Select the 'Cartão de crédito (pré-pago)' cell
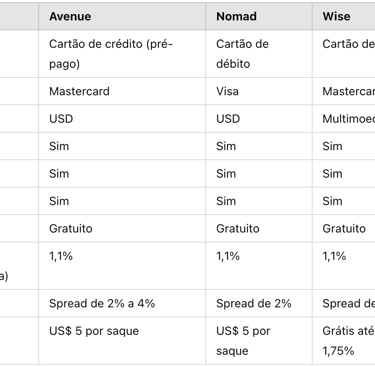This screenshot has height=366, width=375. (122, 54)
